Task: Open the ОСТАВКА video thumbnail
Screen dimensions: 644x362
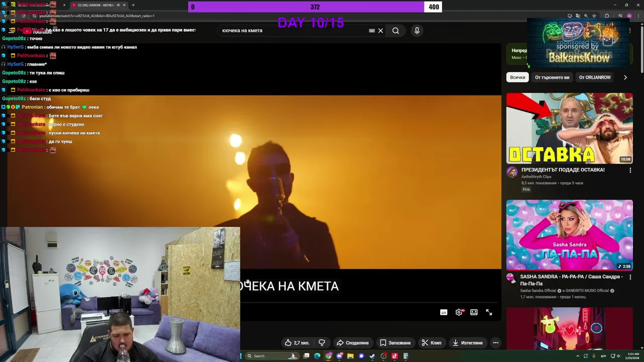Action: coord(570,128)
